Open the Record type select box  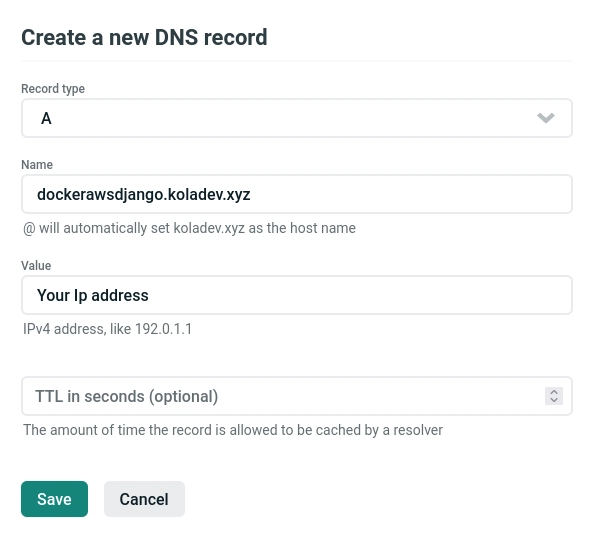[297, 118]
